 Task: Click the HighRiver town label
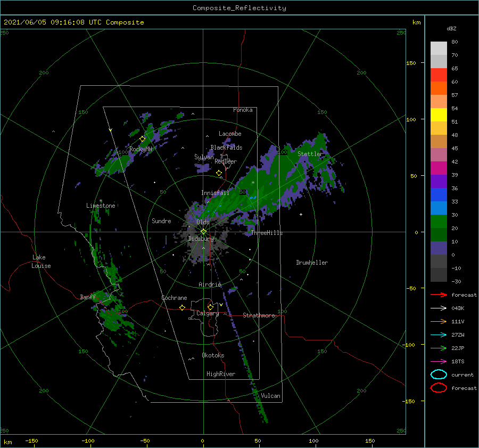coord(221,374)
